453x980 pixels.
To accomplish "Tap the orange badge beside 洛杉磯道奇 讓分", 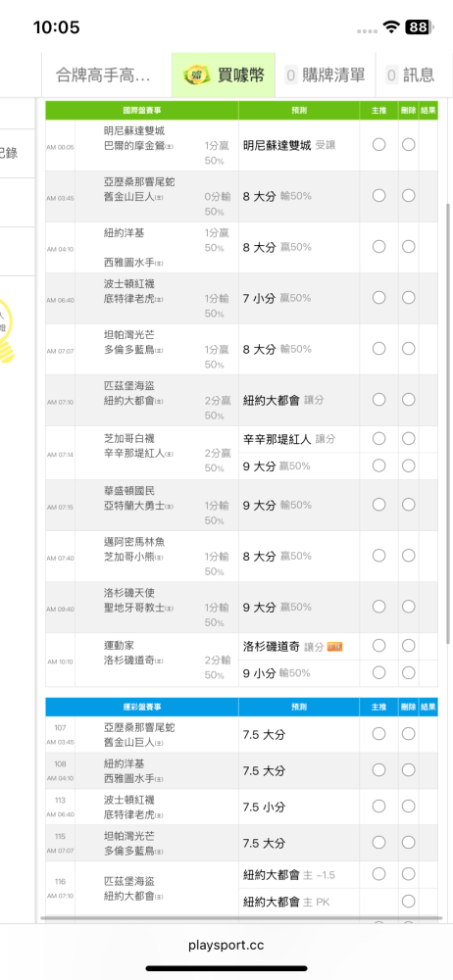I will coord(334,646).
